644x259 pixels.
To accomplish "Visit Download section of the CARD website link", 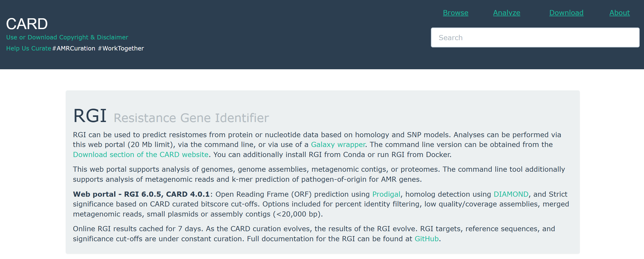I will click(x=141, y=155).
